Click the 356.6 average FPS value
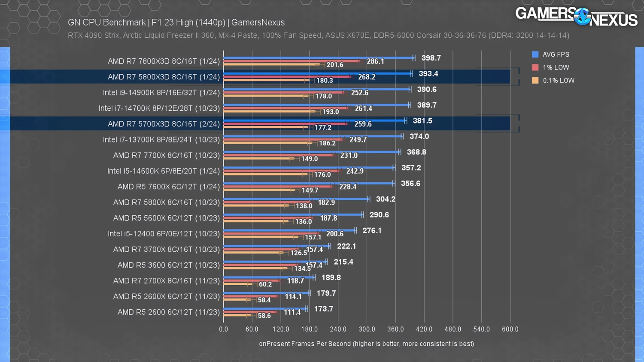 pos(410,184)
